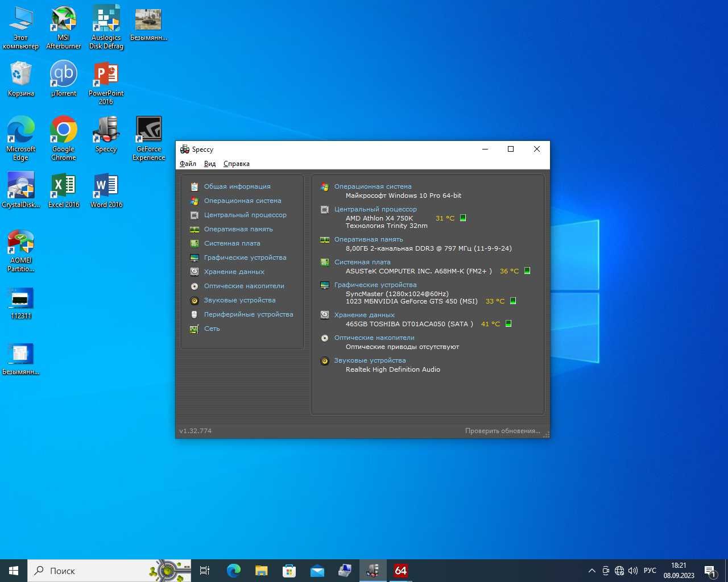Open Центральный процессор summary heading link
This screenshot has width=728, height=582.
pyautogui.click(x=375, y=209)
